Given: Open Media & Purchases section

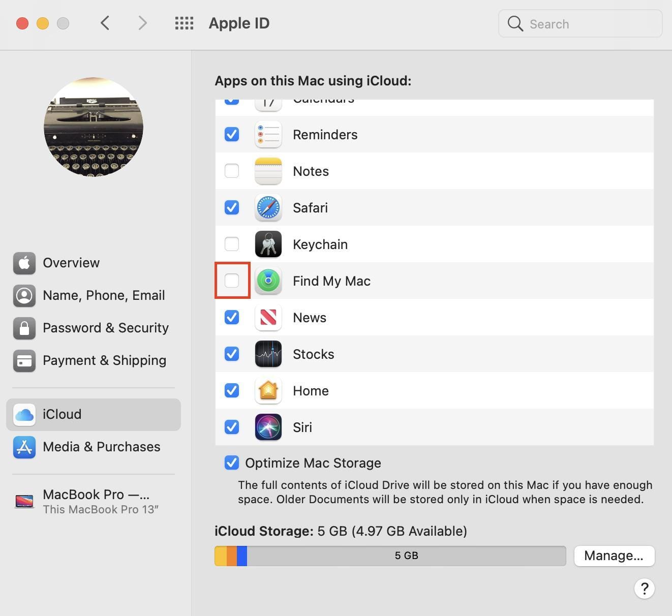Looking at the screenshot, I should tap(94, 447).
